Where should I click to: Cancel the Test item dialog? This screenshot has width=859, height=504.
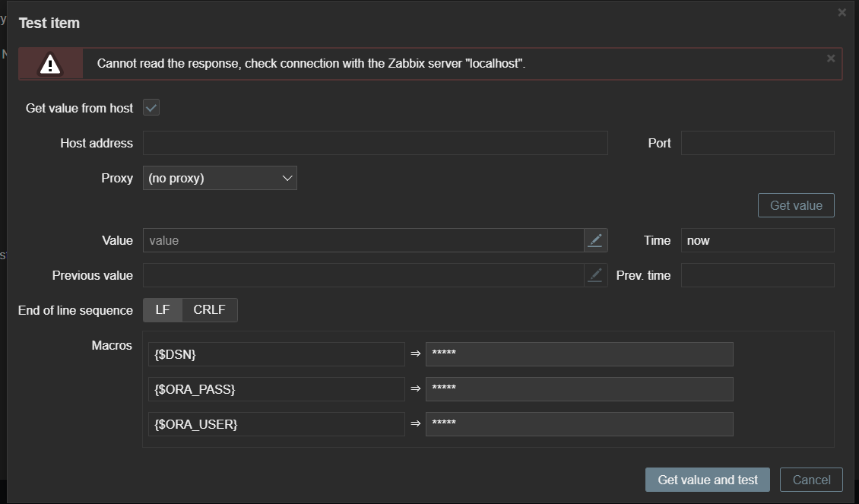811,480
